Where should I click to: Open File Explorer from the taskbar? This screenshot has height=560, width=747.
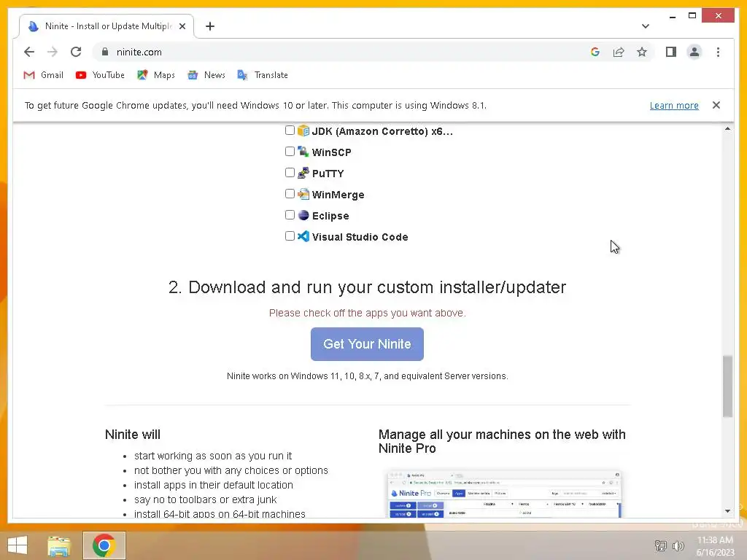click(x=59, y=545)
